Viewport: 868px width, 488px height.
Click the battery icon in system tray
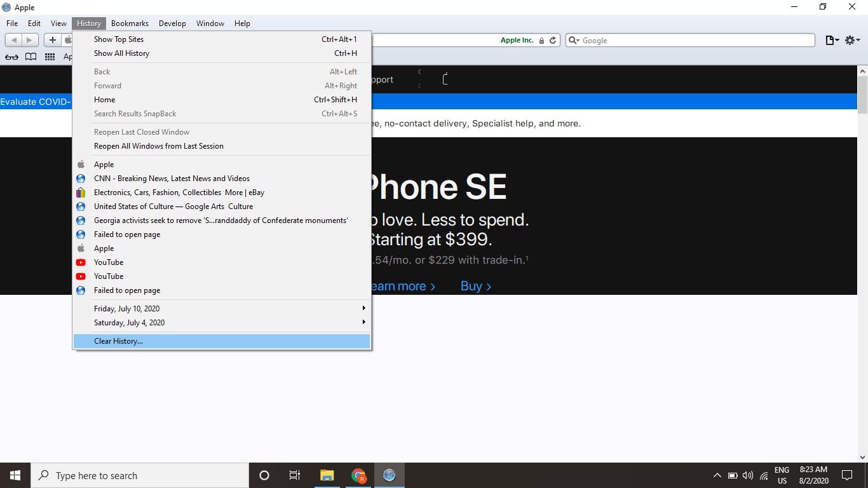click(x=733, y=475)
